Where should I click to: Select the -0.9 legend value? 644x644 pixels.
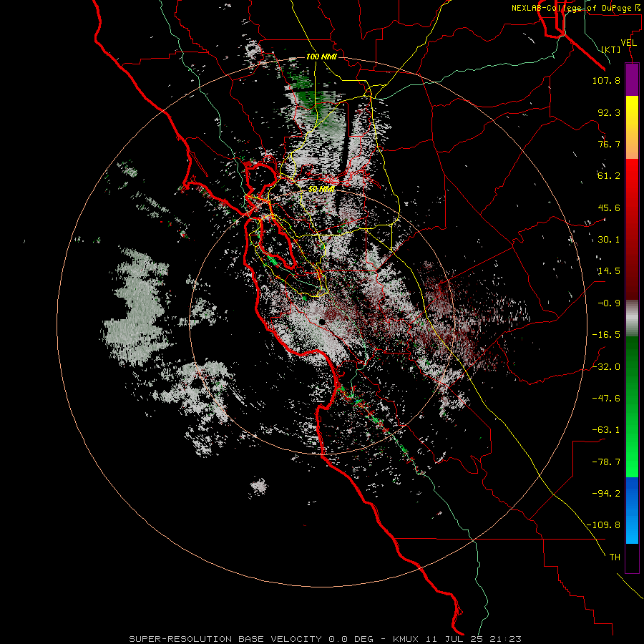coord(609,303)
